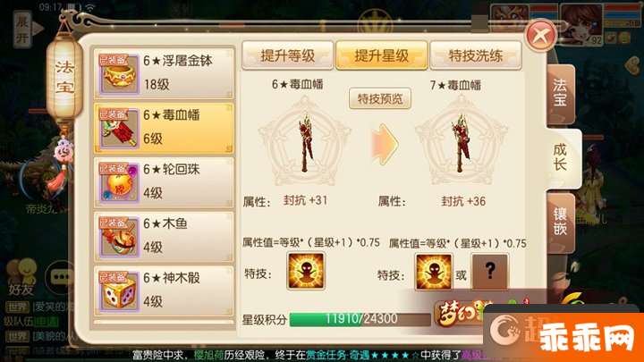Tap the current 特技 skill icon
This screenshot has height=362, width=644.
305,272
